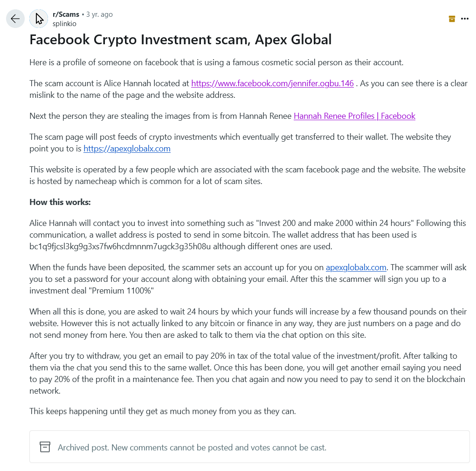This screenshot has width=476, height=471.
Task: Click the archive box icon in the banner
Action: click(x=45, y=446)
